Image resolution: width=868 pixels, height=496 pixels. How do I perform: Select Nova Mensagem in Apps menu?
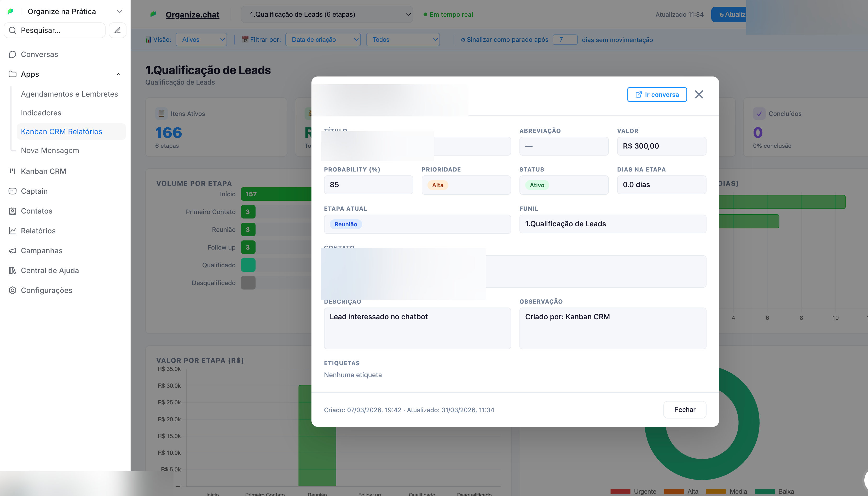50,150
